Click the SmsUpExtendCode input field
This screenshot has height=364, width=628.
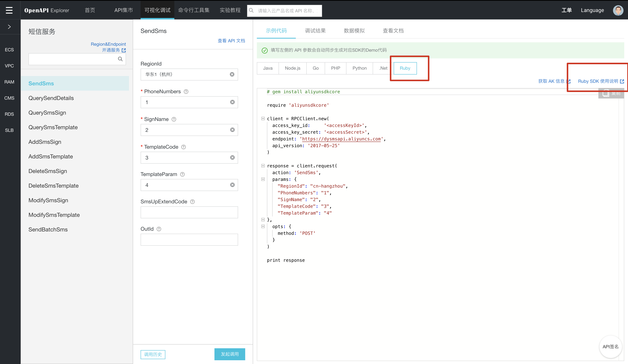(x=189, y=212)
